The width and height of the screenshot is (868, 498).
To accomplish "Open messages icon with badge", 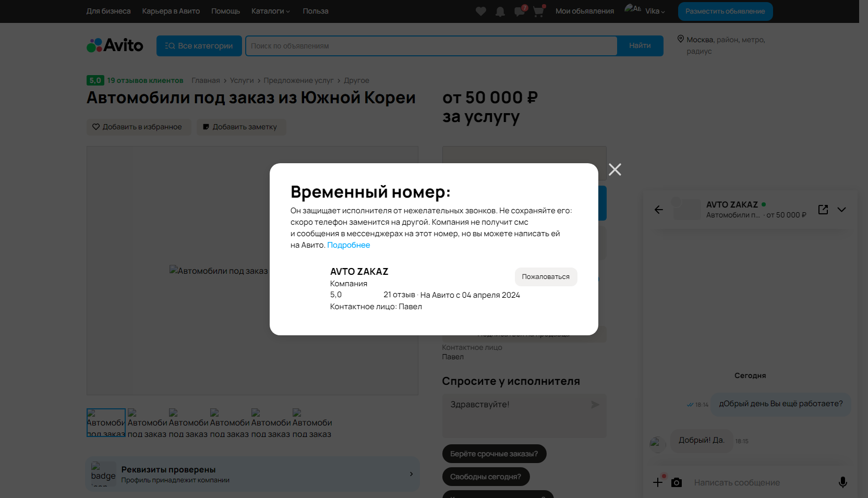I will pos(520,11).
